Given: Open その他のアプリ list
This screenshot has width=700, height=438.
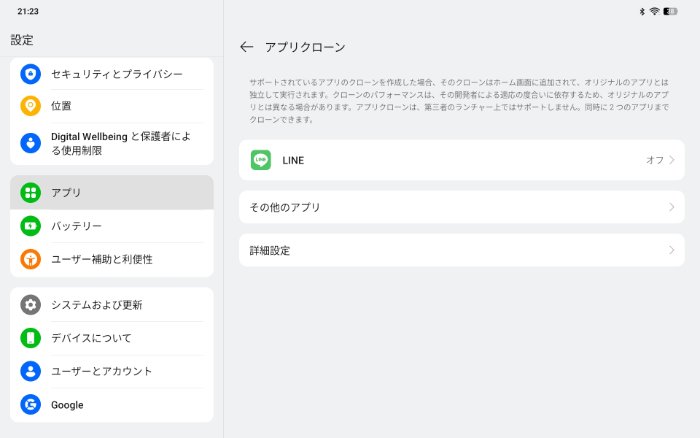Looking at the screenshot, I should 285,207.
